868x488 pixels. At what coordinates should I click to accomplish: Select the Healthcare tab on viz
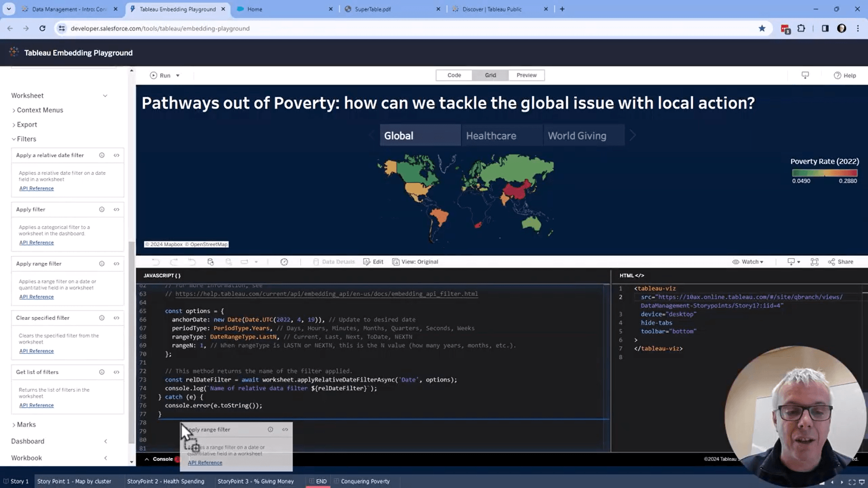pos(491,135)
